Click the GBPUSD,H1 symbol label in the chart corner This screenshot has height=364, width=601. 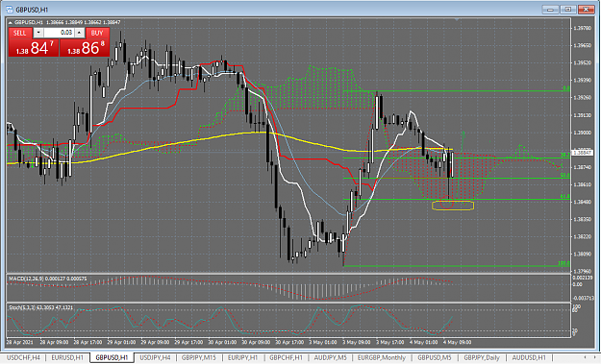point(29,22)
